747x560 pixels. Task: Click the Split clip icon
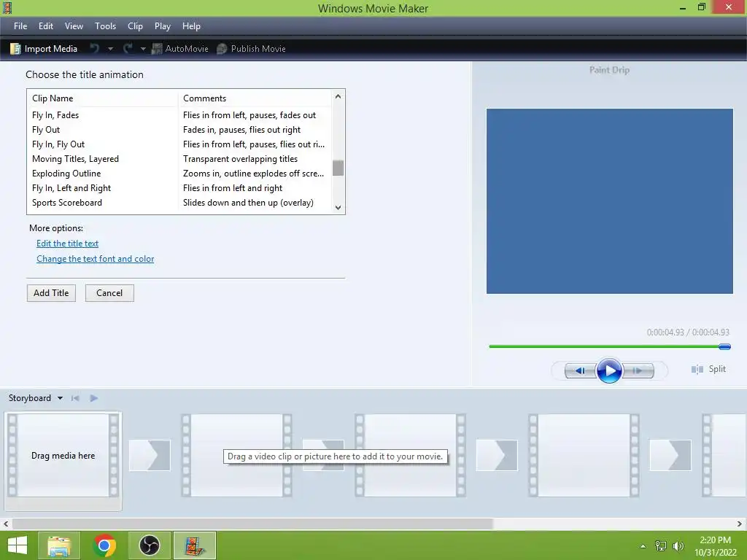point(697,370)
